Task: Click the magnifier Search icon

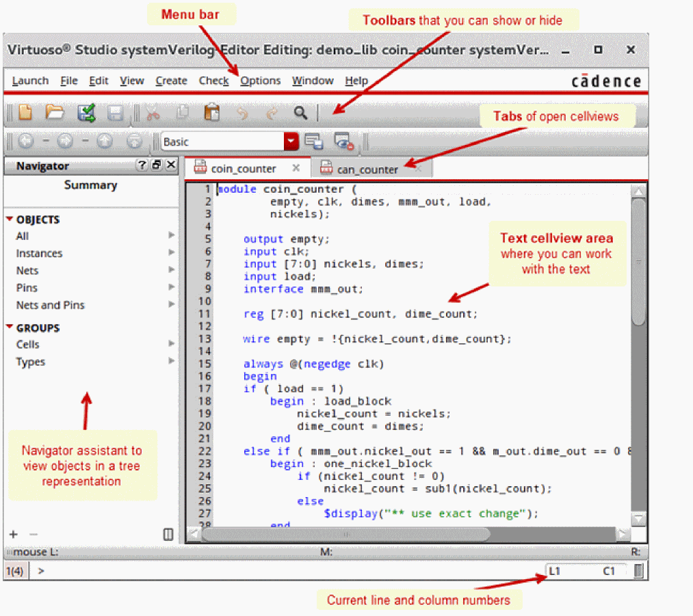Action: click(x=300, y=113)
